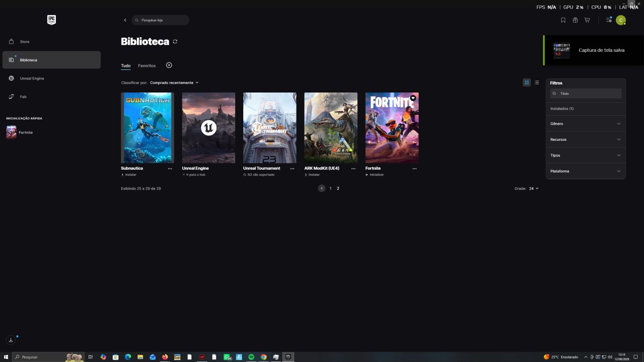Open the Windows Start menu
This screenshot has height=362, width=644.
pyautogui.click(x=6, y=357)
